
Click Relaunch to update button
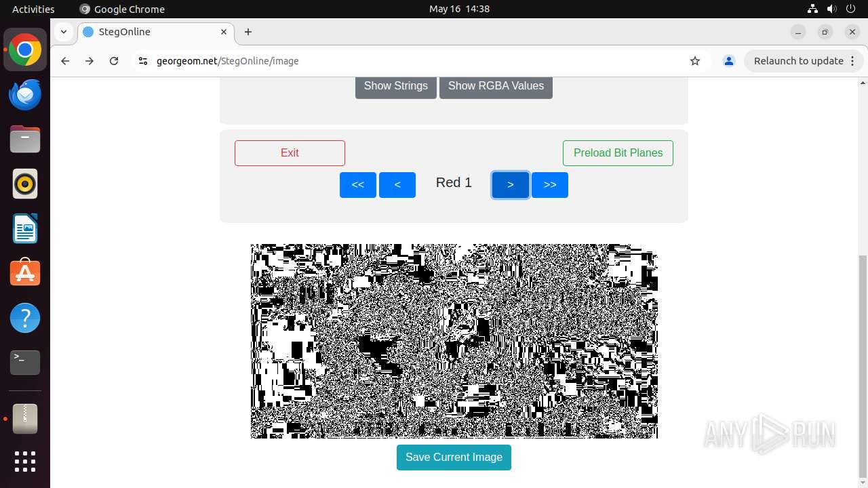point(799,61)
